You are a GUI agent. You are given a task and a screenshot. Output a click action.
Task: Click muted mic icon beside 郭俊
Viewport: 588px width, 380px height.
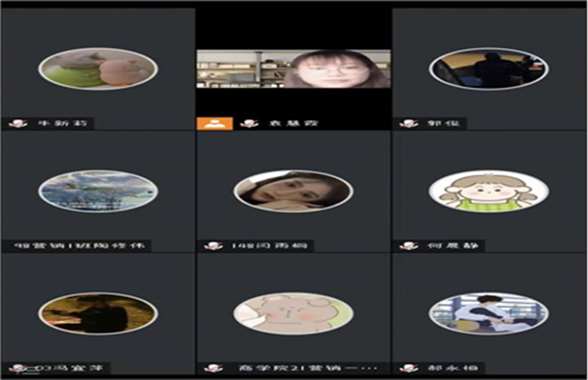coord(409,124)
